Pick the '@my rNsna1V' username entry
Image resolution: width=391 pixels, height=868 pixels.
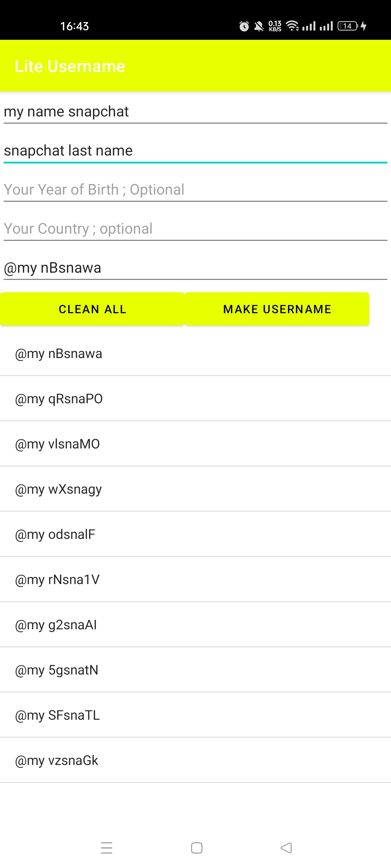click(x=195, y=579)
